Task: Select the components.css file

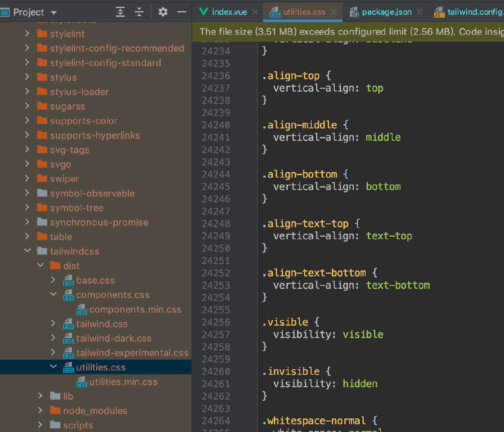Action: pos(113,295)
